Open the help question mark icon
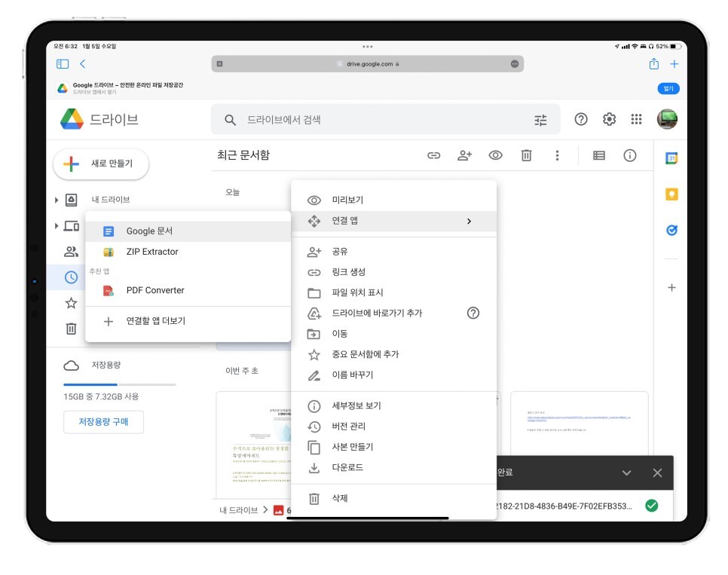The image size is (728, 575). click(x=581, y=119)
